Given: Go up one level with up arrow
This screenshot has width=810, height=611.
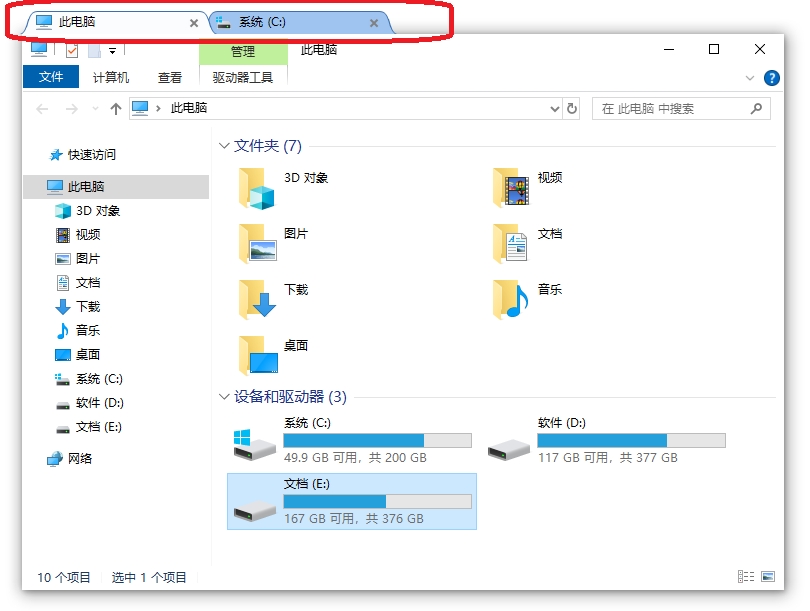Looking at the screenshot, I should (116, 108).
